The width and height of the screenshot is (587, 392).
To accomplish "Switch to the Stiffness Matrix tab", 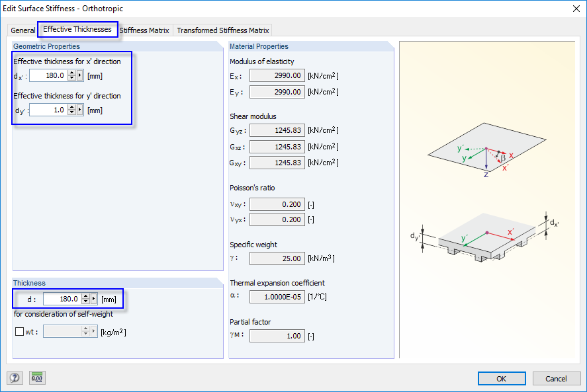I will coord(144,30).
